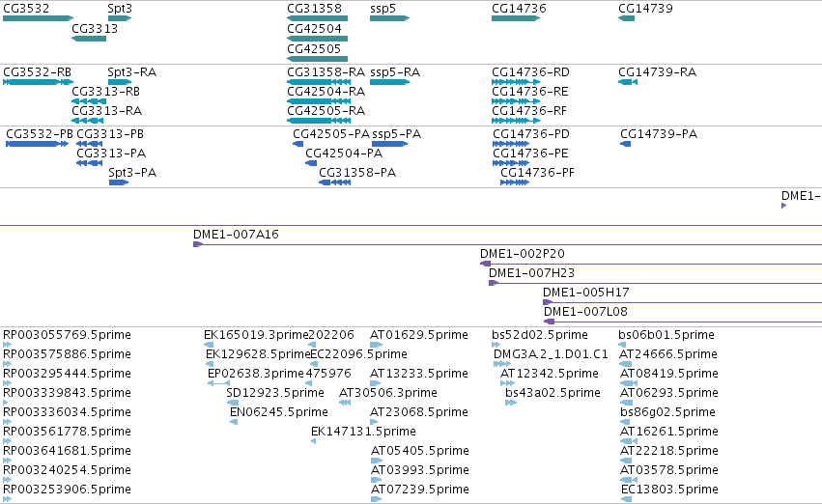
Task: Click the DME1-005H17 clone label
Action: click(585, 293)
